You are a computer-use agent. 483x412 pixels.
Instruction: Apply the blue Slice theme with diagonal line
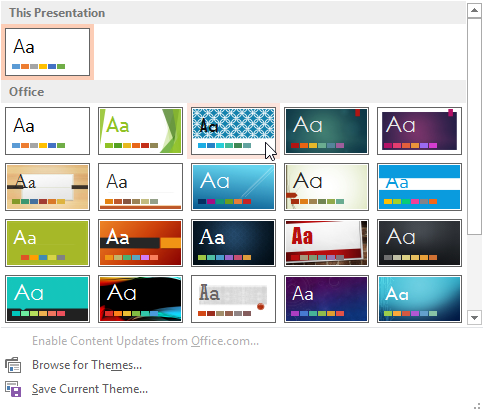point(233,187)
